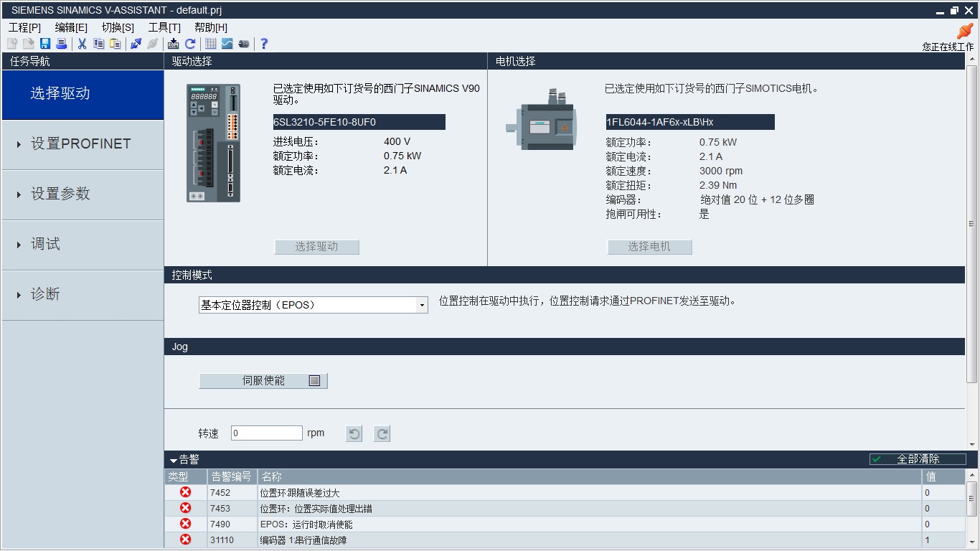Open help with the question mark icon
Viewport: 980px width, 551px height.
264,44
